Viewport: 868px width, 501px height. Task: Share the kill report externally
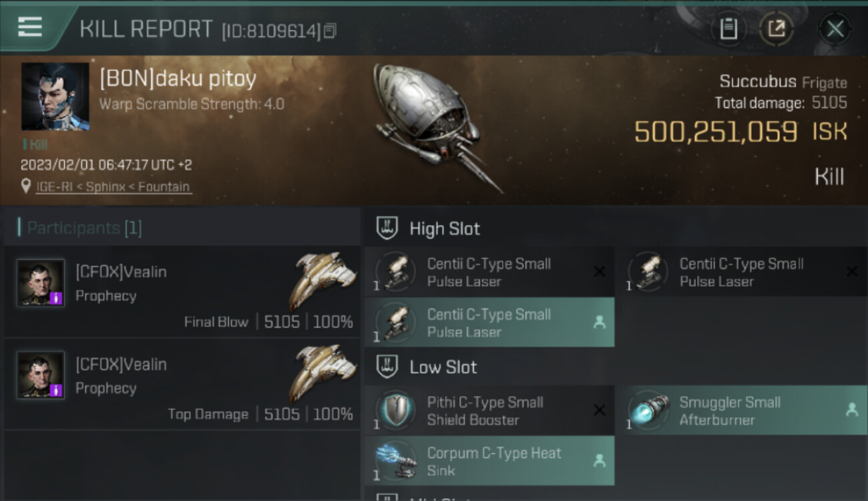pos(776,29)
